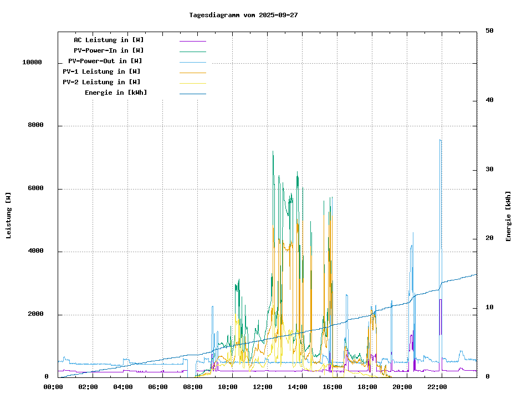
Task: Click the light blue PV-Power-Out legend line
Action: tap(192, 62)
